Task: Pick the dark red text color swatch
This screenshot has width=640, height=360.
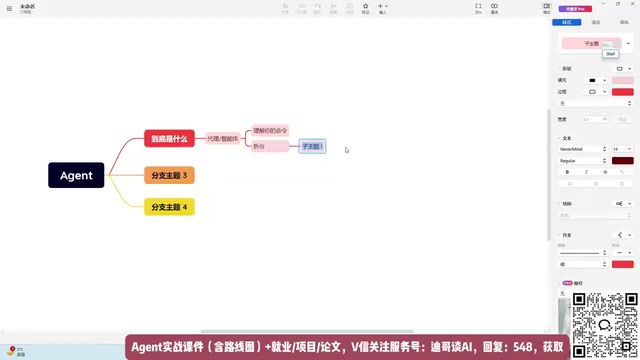Action: click(622, 161)
